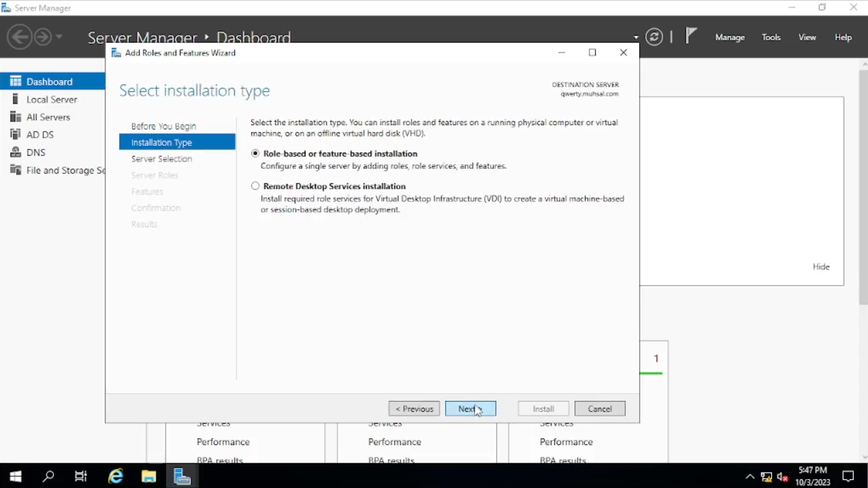Click the Dashboard icon in sidebar
The width and height of the screenshot is (868, 488).
click(x=16, y=81)
